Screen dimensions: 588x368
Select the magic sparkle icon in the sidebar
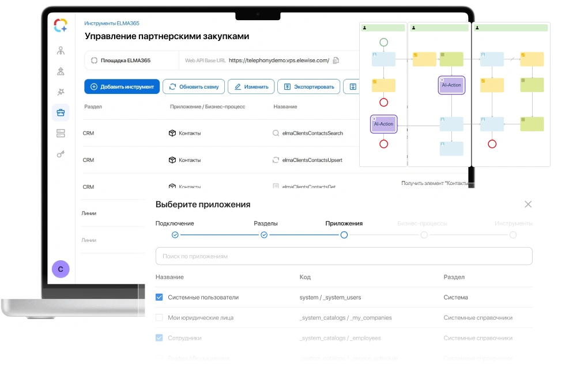[61, 92]
